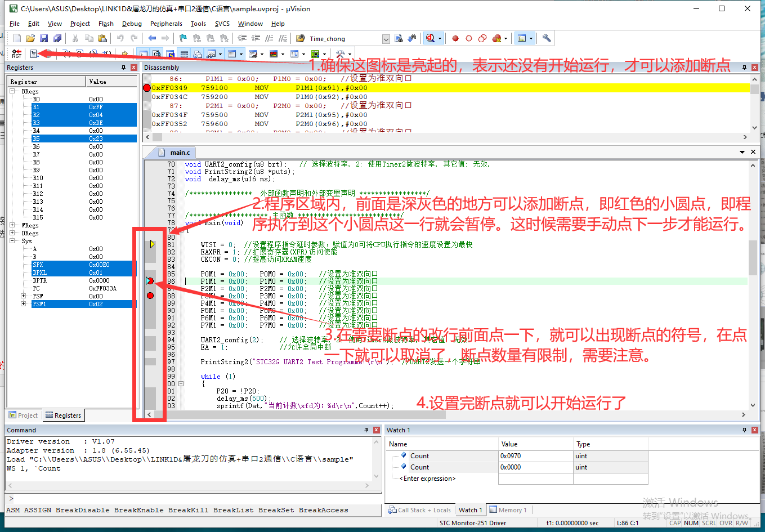Viewport: 765px width, 532px height.
Task: Switch to the Call Stack + Locals tab
Action: (x=419, y=510)
